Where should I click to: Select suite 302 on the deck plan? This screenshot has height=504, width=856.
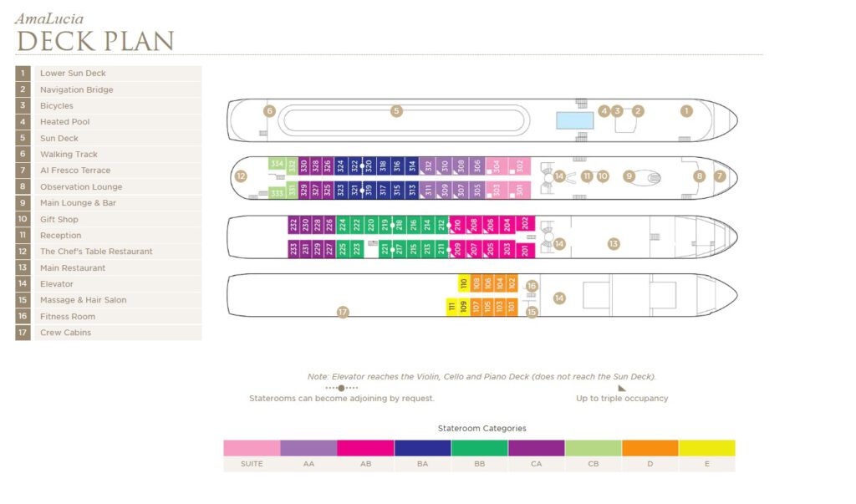[520, 165]
